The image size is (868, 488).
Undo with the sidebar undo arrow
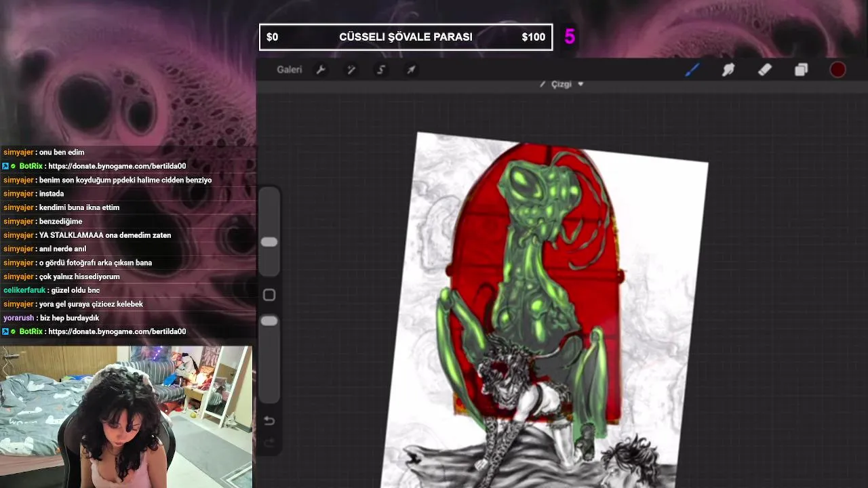tap(269, 421)
